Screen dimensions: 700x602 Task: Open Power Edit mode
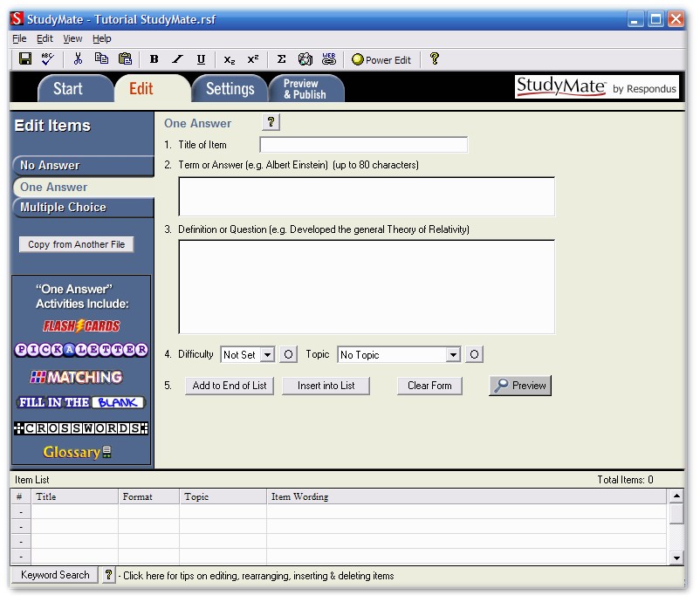pyautogui.click(x=381, y=60)
